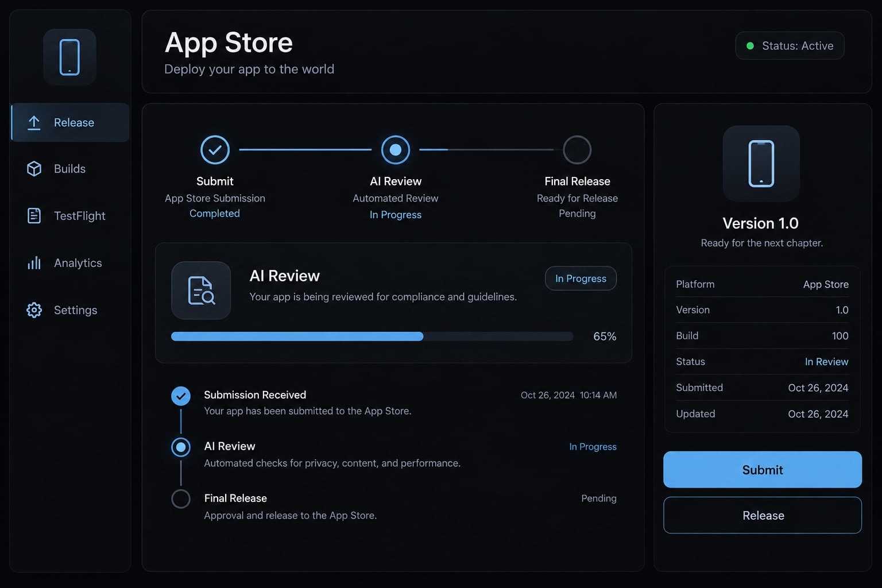Click the AI Review step circle
The image size is (882, 588).
point(396,150)
